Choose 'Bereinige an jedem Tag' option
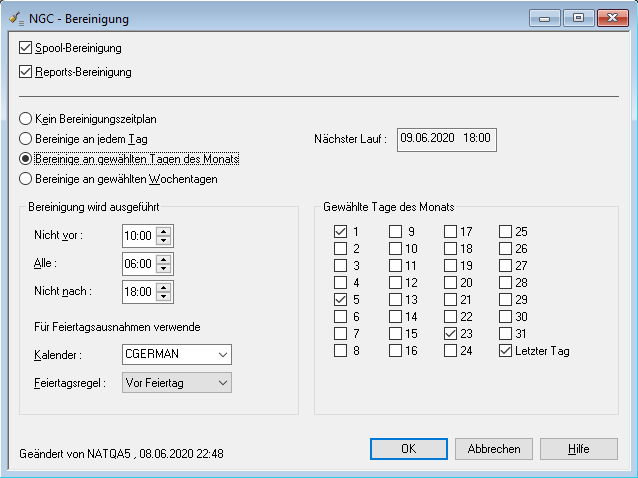This screenshot has height=478, width=638. click(26, 138)
